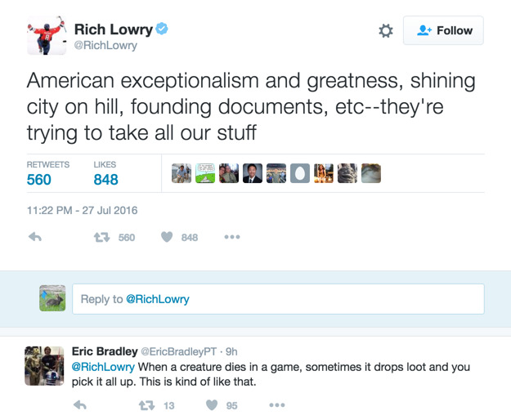Open Rich Lowry's profile picture
Viewport: 511px width, 420px height.
pyautogui.click(x=47, y=35)
